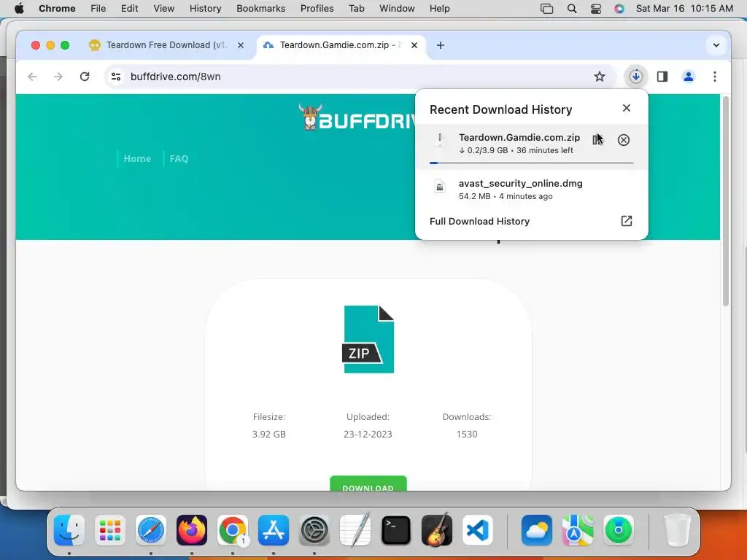Pause the Teardown.Gamdie.com.zip download
The height and width of the screenshot is (560, 747).
coord(596,140)
